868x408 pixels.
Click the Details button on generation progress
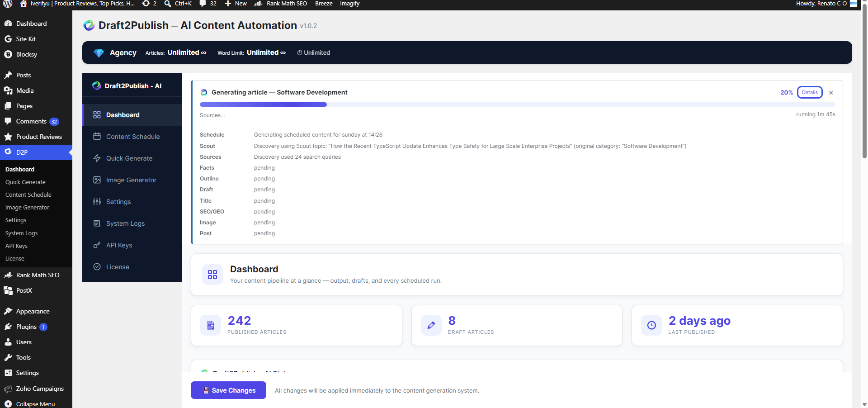810,92
